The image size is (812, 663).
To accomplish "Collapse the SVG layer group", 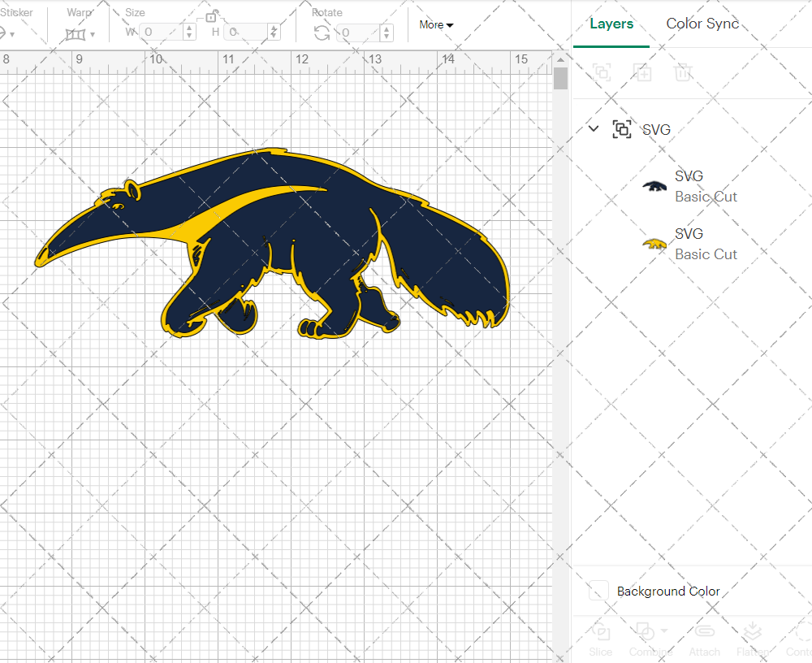I will coord(593,128).
